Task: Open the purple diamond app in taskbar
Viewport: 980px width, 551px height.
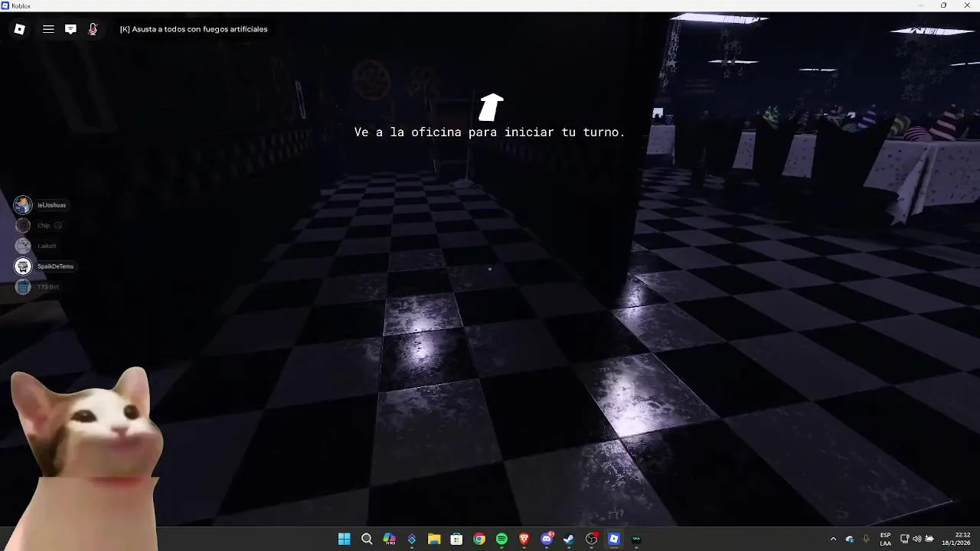Action: (x=412, y=539)
